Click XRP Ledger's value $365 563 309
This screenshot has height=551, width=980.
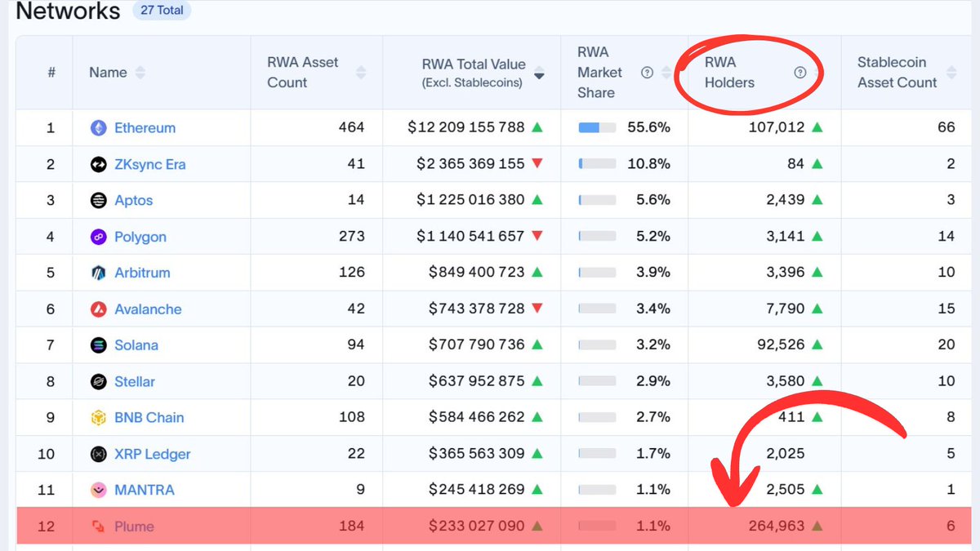(477, 454)
